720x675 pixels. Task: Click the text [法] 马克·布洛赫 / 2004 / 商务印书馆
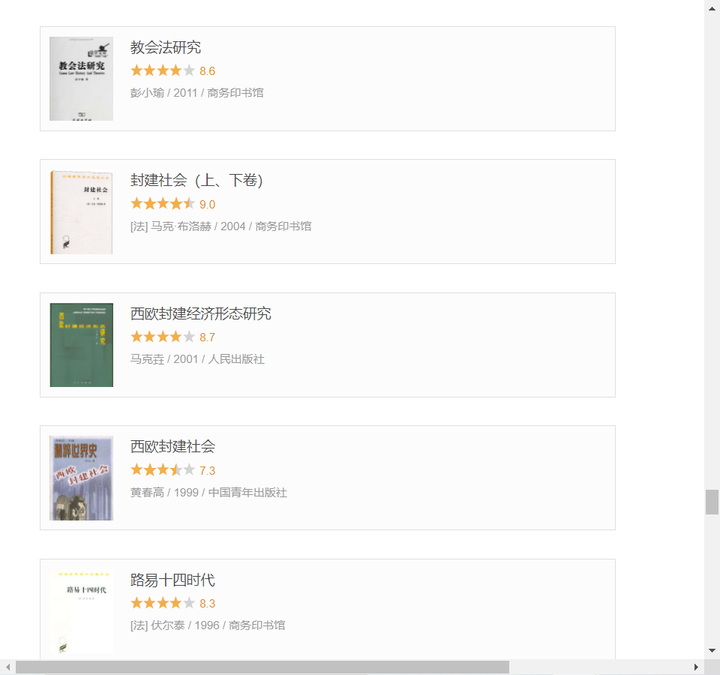pos(221,226)
